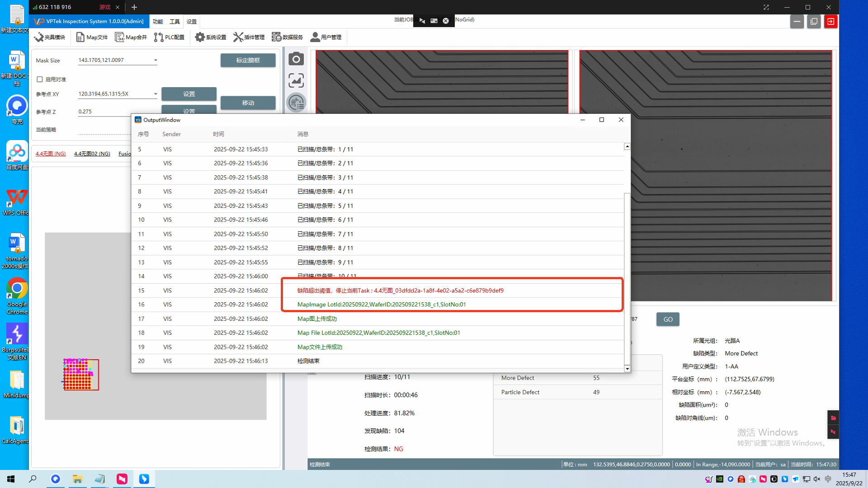Click the camera capture icon

click(296, 59)
